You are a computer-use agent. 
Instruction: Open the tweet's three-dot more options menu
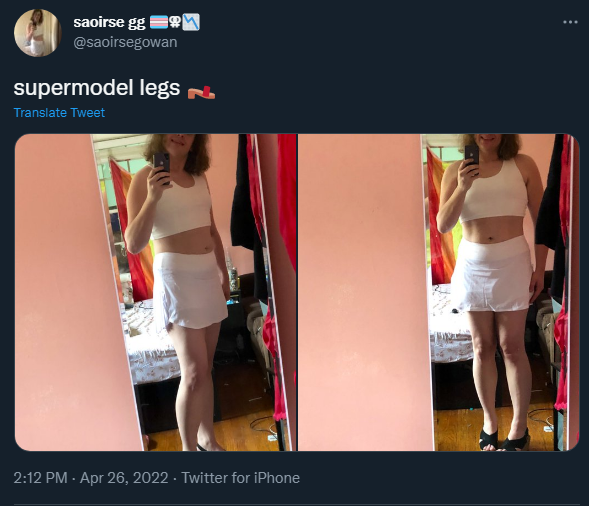click(570, 23)
